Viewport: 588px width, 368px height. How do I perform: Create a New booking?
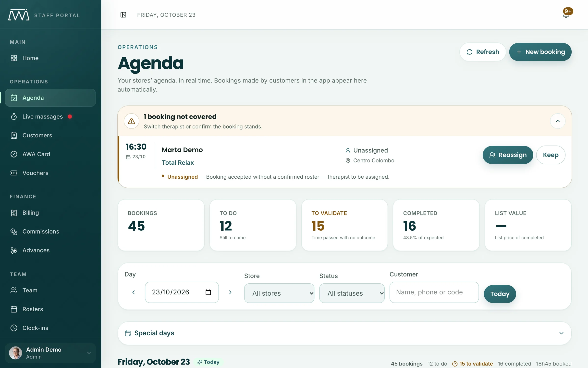tap(540, 52)
